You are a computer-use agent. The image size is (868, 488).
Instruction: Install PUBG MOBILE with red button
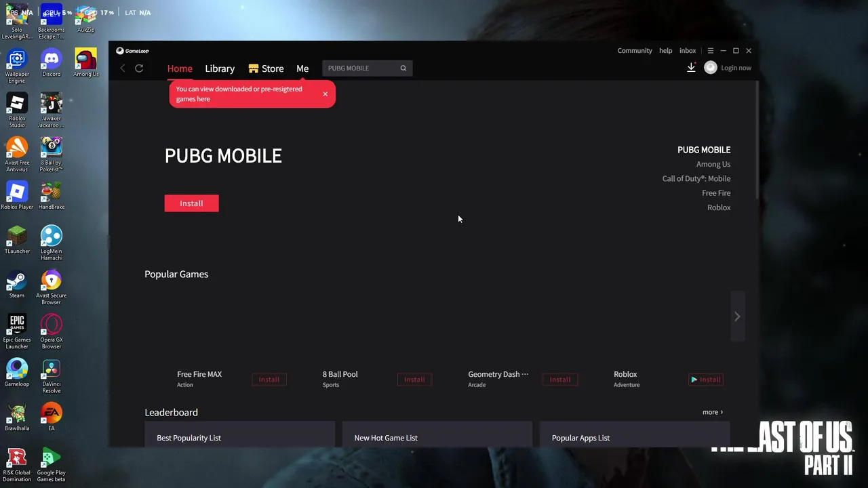(191, 203)
